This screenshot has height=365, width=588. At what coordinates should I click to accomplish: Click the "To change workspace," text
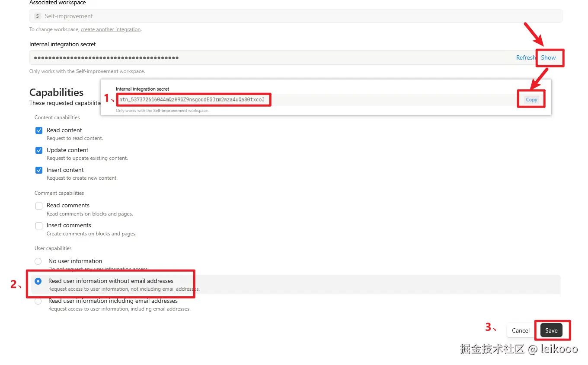click(54, 29)
